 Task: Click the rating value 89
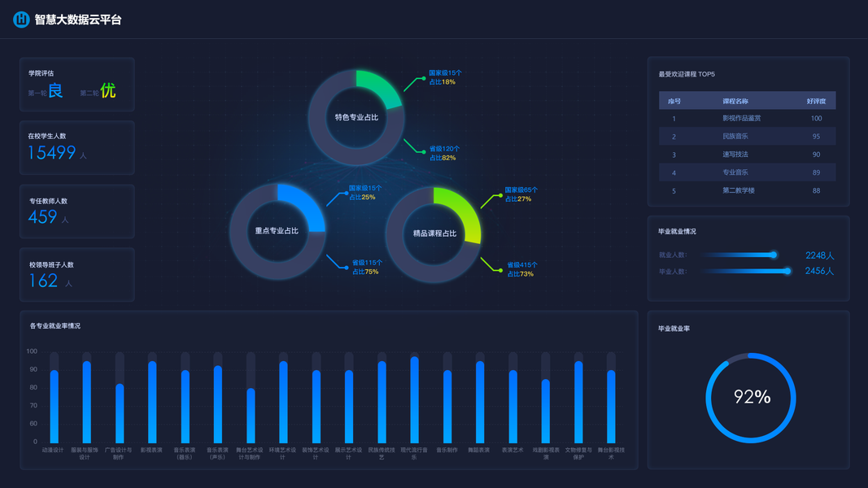click(x=816, y=172)
